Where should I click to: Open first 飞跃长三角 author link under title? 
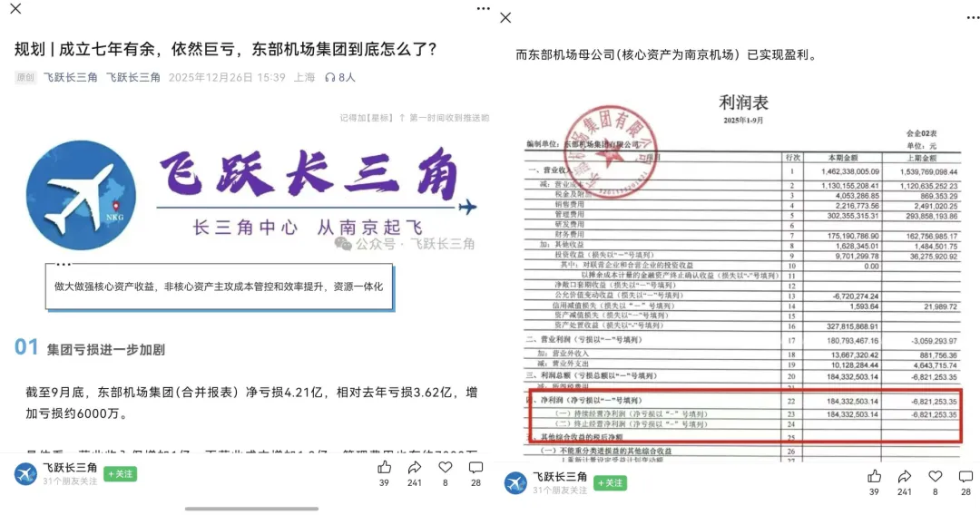point(71,77)
